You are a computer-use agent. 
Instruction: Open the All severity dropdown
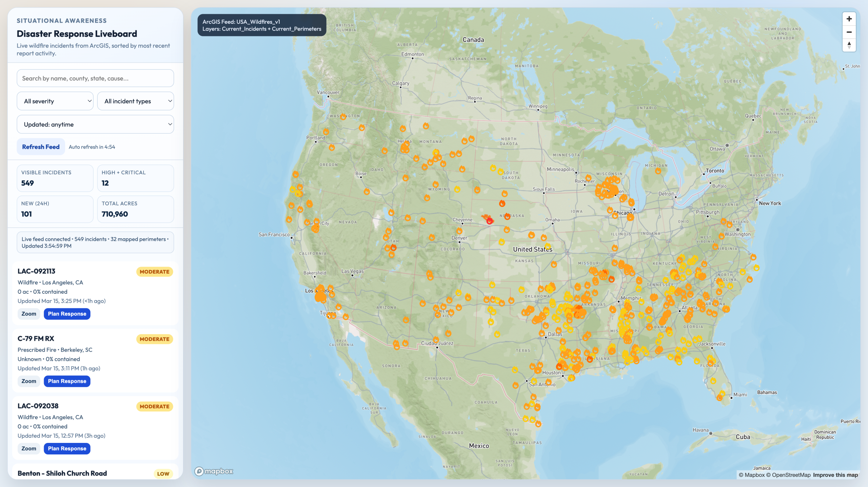tap(55, 101)
